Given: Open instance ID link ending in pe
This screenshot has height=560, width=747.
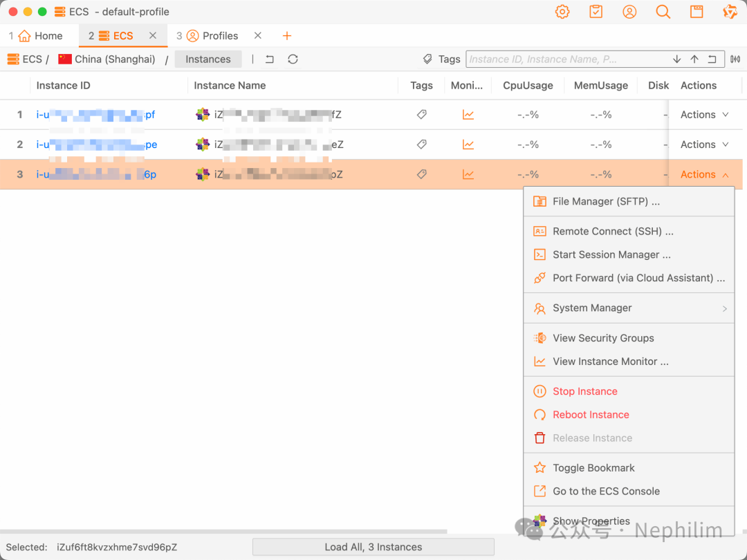Looking at the screenshot, I should coord(97,144).
